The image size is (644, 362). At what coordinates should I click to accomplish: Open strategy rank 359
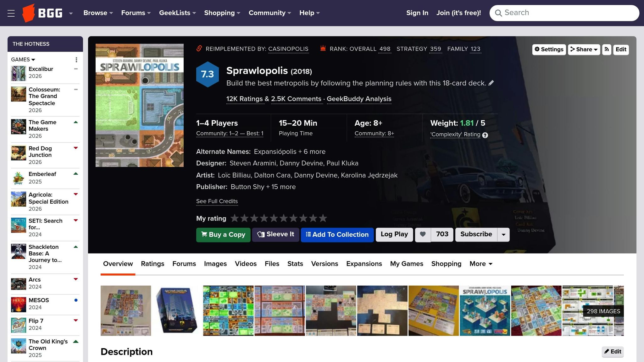tap(436, 49)
